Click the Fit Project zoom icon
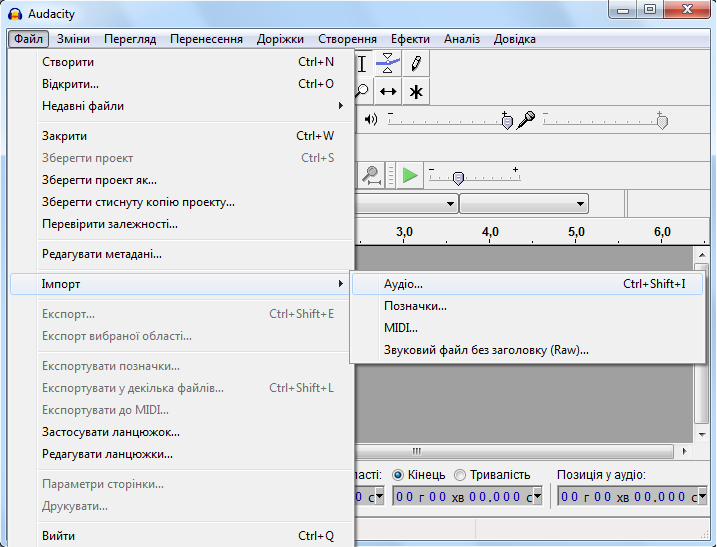This screenshot has width=717, height=547. pyautogui.click(x=371, y=176)
